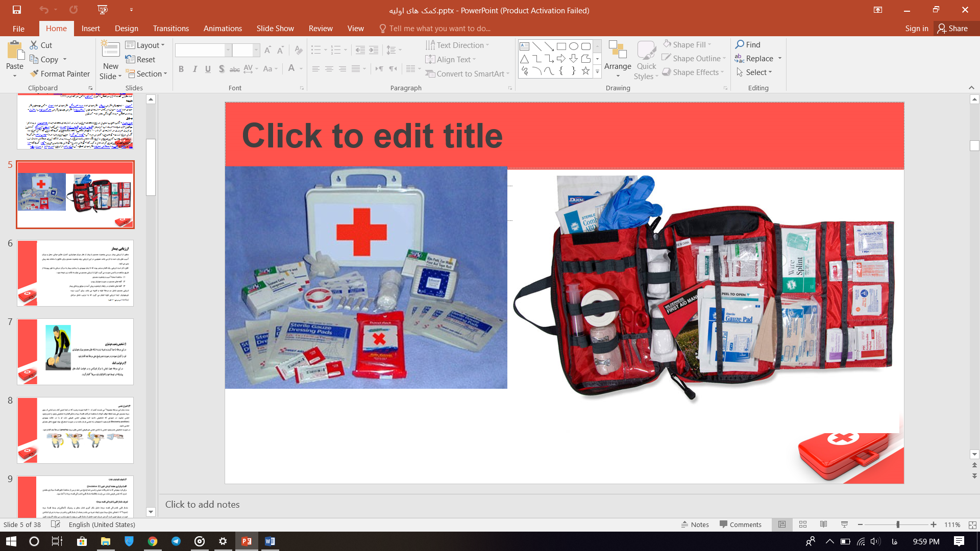The height and width of the screenshot is (551, 980).
Task: Click the Share button
Action: [953, 29]
